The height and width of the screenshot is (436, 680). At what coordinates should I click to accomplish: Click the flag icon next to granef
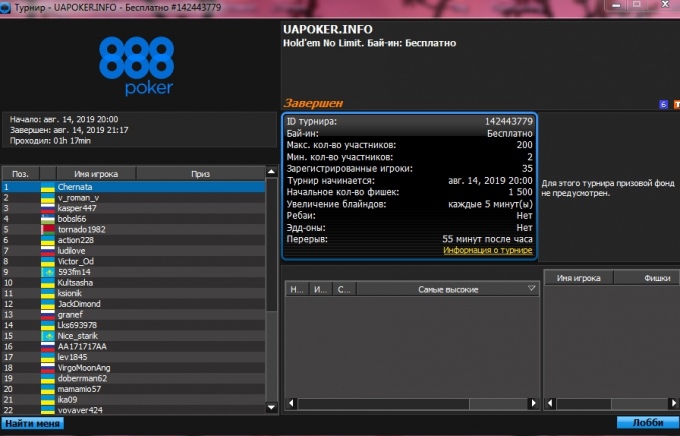pyautogui.click(x=48, y=315)
